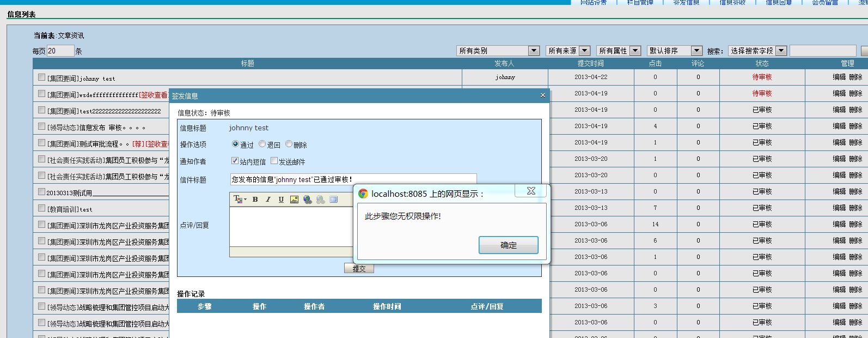Click the Underline icon in editor toolbar
This screenshot has width=868, height=338.
[x=281, y=200]
